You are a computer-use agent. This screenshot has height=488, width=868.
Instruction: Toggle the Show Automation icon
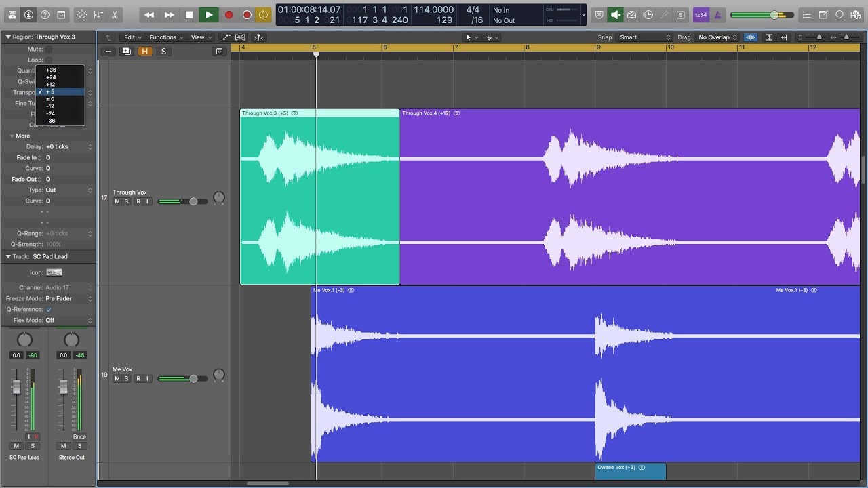225,37
